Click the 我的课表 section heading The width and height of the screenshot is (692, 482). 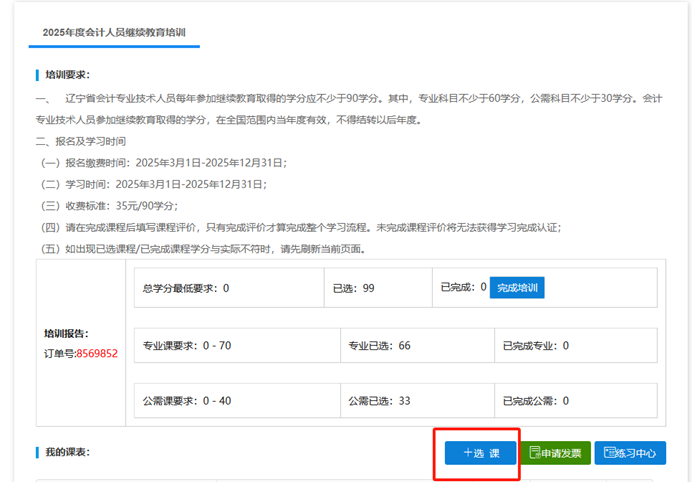[67, 452]
